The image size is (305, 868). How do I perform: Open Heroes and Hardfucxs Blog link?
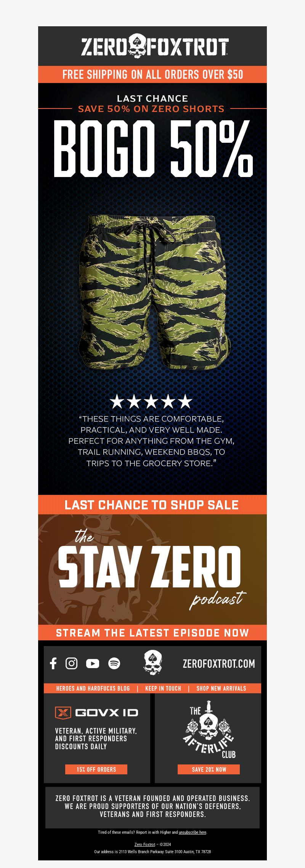coord(93,688)
